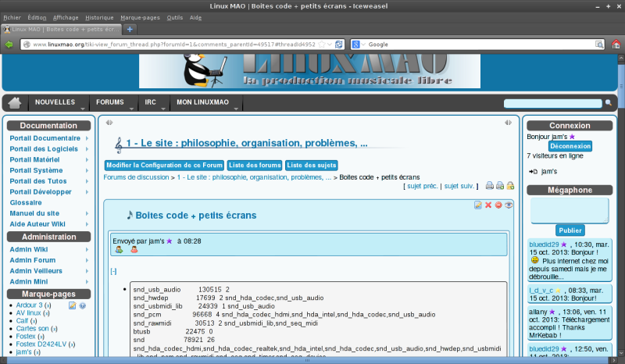This screenshot has width=625, height=364.
Task: Click the red user icon under Envoyé par
Action: (134, 250)
